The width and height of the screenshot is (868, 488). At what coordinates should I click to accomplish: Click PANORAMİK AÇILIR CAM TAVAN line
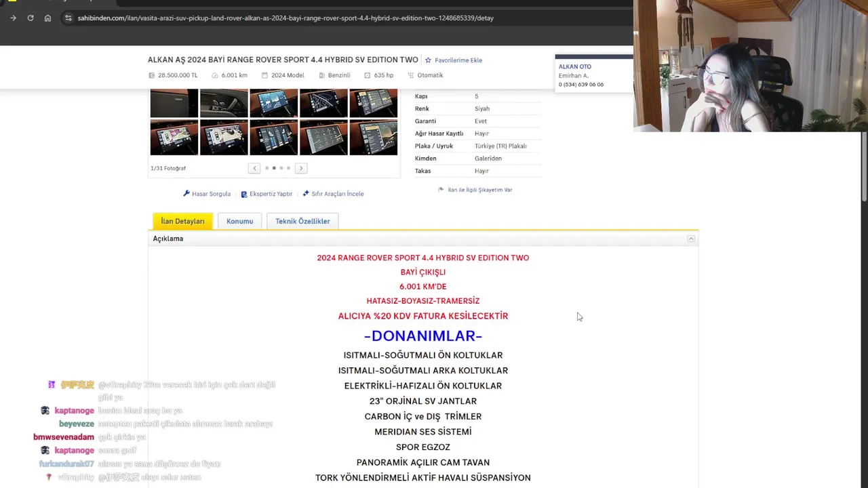pyautogui.click(x=423, y=462)
